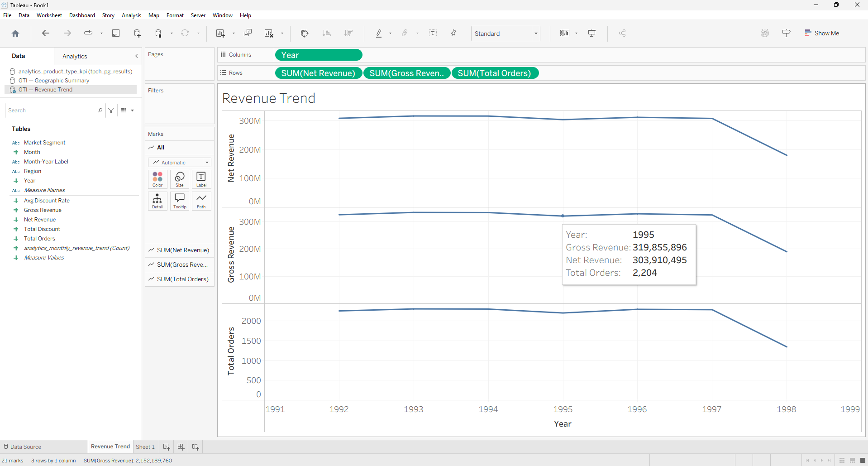Image resolution: width=868 pixels, height=466 pixels.
Task: Click Label on the Marks card
Action: 201,179
